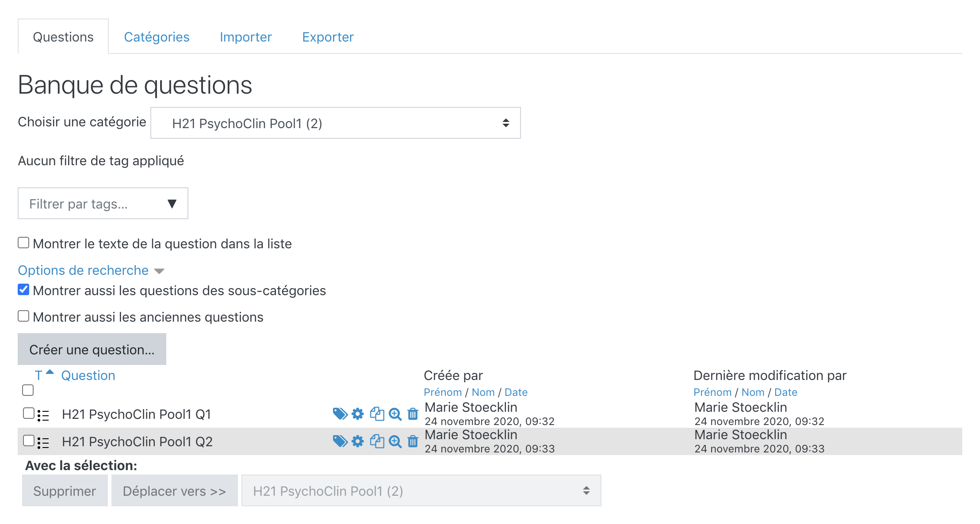980x524 pixels.
Task: Click the tag icon for Pool1 Q1
Action: click(x=340, y=414)
